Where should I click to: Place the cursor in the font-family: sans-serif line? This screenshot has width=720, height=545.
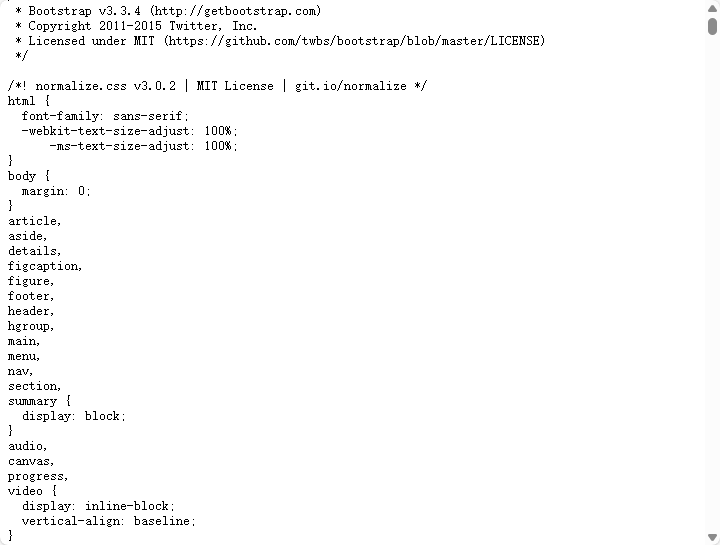(105, 116)
